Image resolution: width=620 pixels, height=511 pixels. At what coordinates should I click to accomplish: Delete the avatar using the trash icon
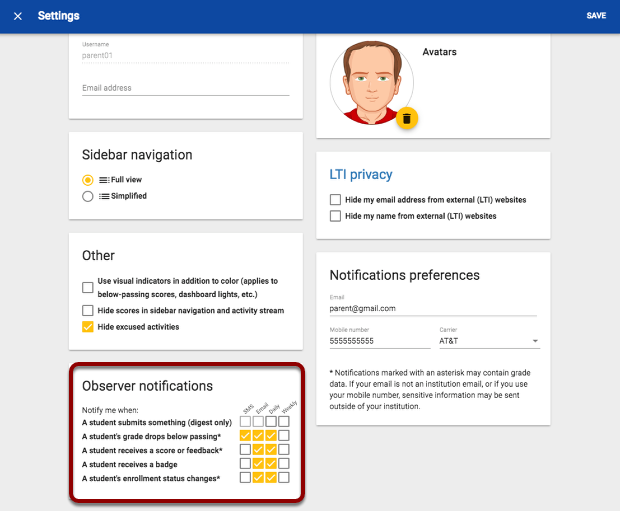point(406,119)
